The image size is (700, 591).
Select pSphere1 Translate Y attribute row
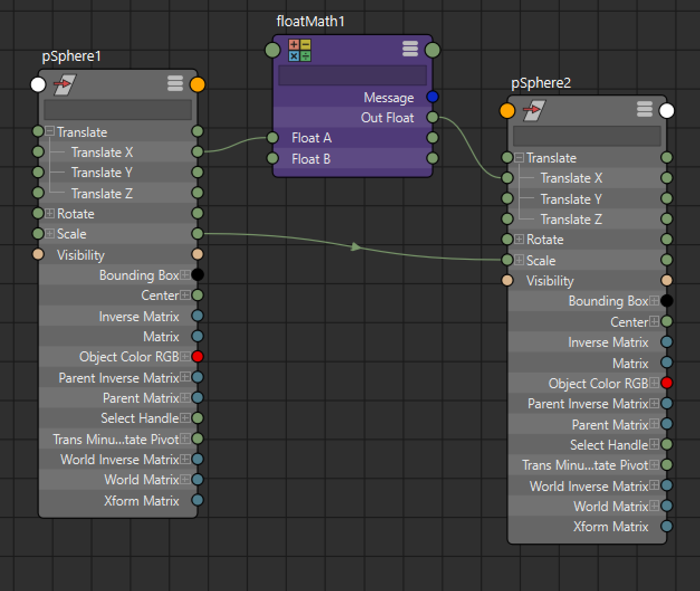click(118, 172)
